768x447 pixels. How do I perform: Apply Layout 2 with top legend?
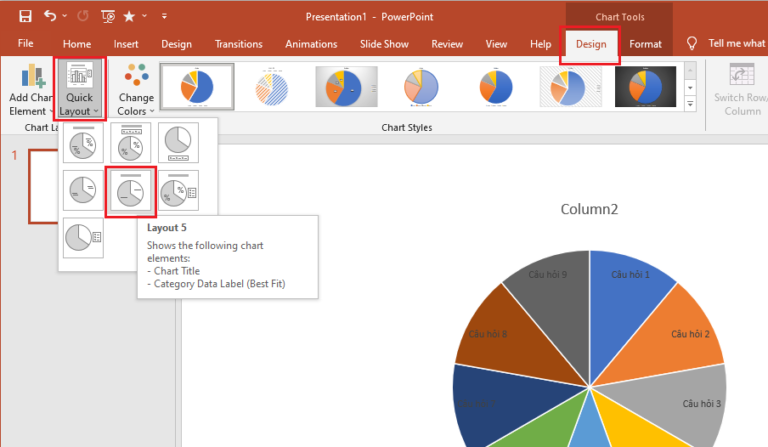tap(131, 142)
